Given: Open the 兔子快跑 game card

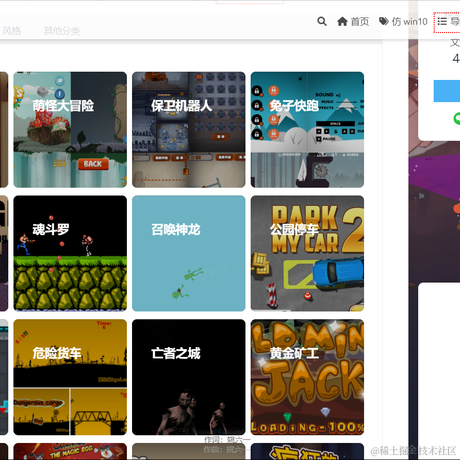Looking at the screenshot, I should [x=307, y=130].
